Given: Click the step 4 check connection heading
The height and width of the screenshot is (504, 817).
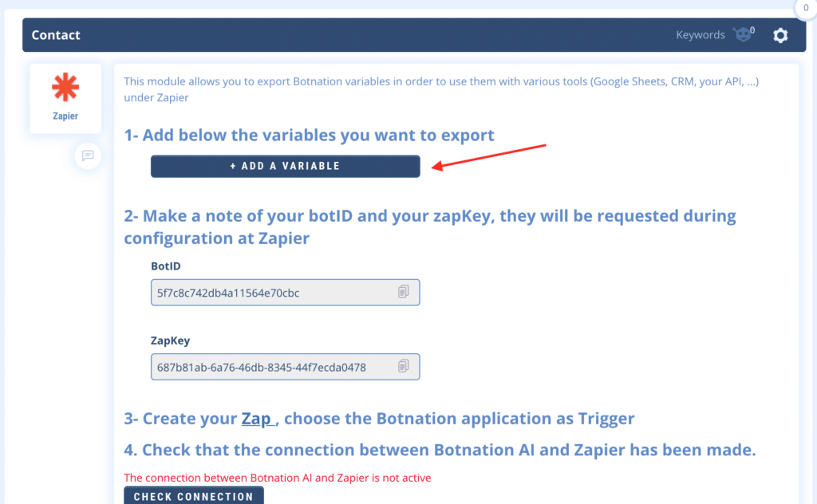Looking at the screenshot, I should pyautogui.click(x=440, y=450).
